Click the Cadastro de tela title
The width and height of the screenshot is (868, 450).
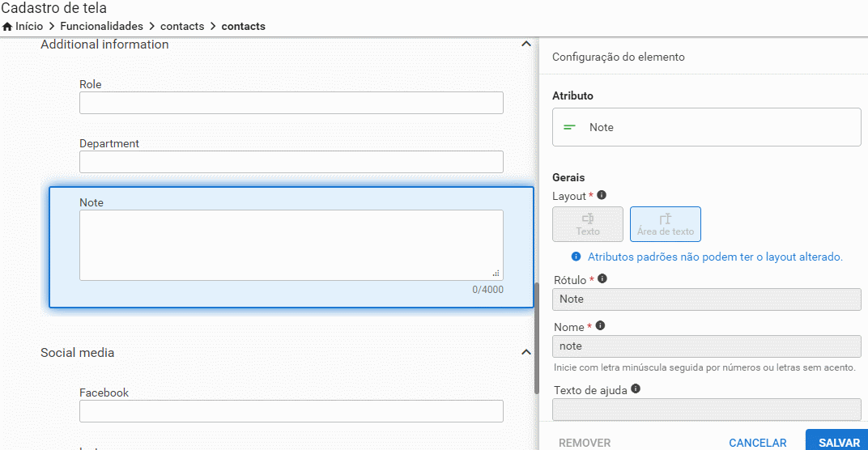(x=53, y=8)
